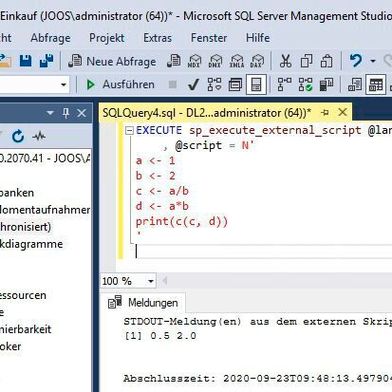392x392 pixels.
Task: Select the essourcen tree node
Action: pyautogui.click(x=23, y=295)
